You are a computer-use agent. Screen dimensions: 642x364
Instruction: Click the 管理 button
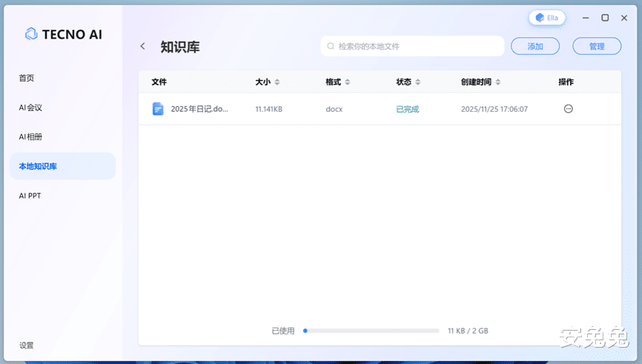click(597, 46)
